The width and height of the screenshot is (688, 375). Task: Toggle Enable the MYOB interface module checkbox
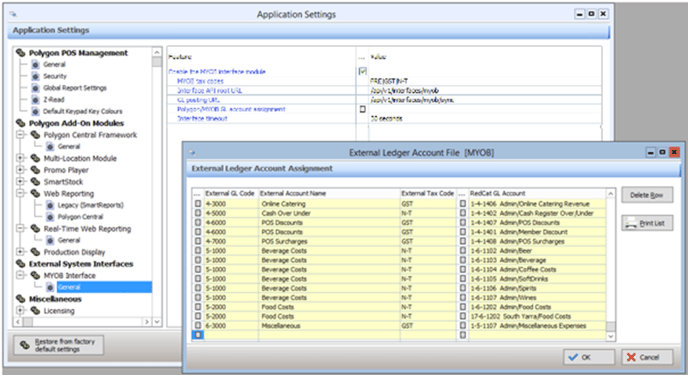pos(362,71)
